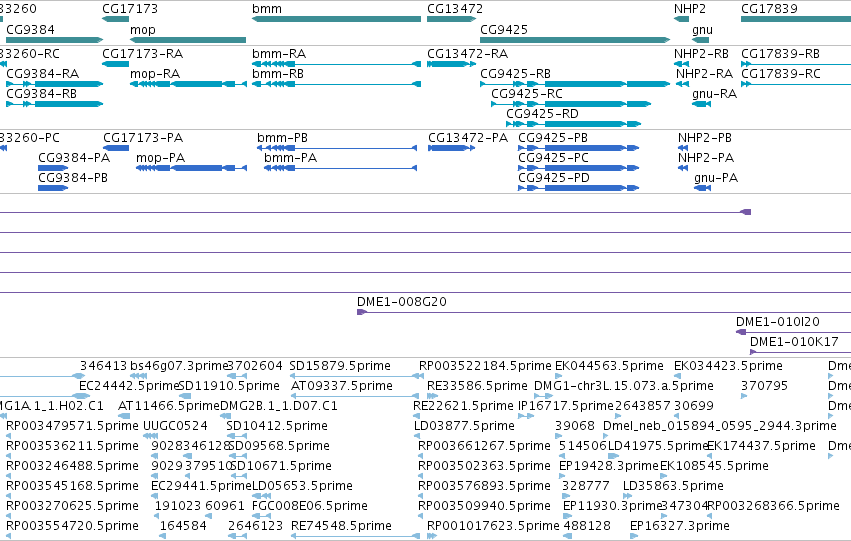Click EST RP003268366.5prime
This screenshot has width=851, height=541.
tap(711, 515)
